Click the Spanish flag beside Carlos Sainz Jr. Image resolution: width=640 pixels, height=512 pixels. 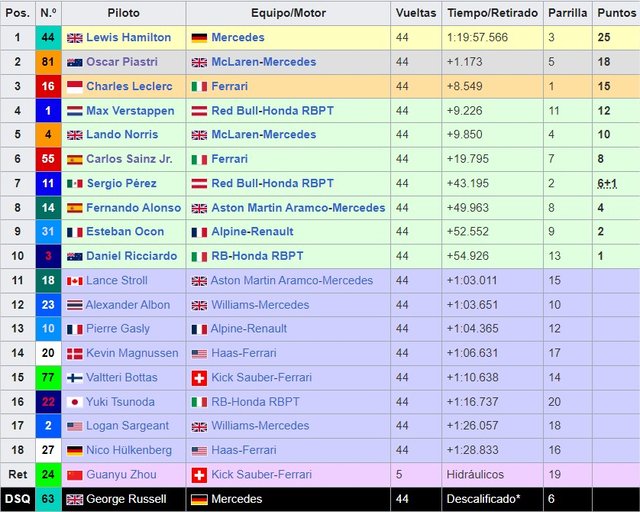coord(75,160)
